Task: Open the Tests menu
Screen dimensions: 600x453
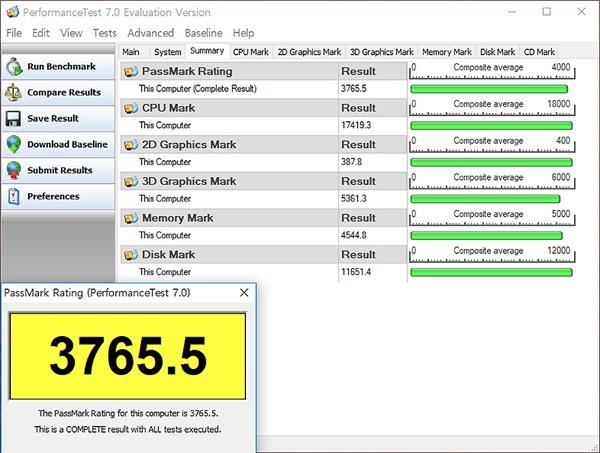Action: pos(104,33)
